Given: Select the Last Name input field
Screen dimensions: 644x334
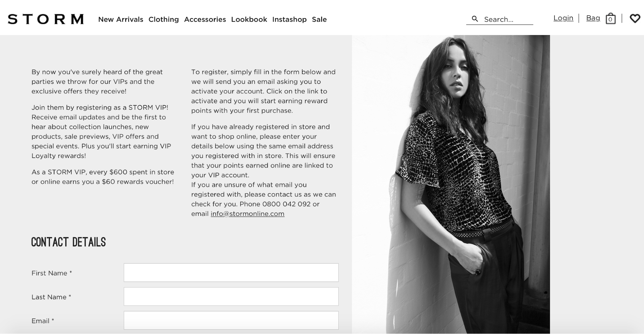Looking at the screenshot, I should 231,296.
